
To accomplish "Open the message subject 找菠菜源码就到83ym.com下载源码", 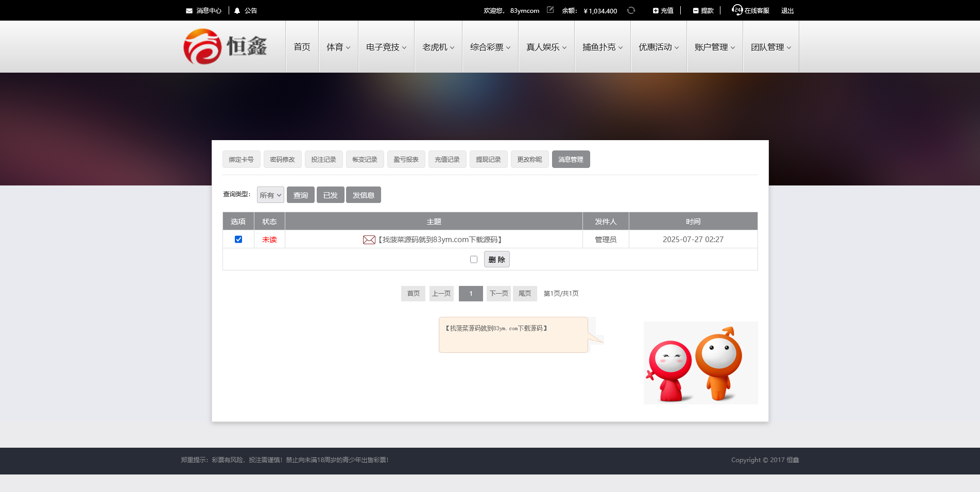I will (440, 240).
